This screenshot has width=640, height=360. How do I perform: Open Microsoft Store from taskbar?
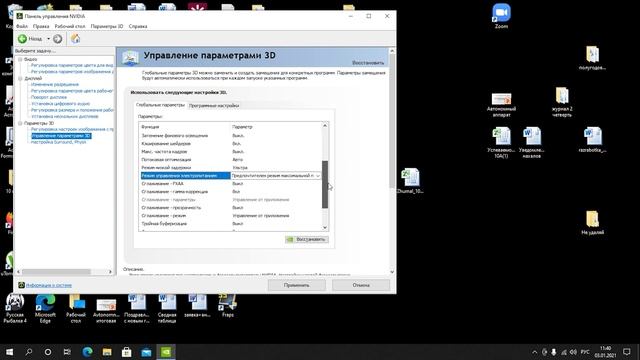[127, 351]
